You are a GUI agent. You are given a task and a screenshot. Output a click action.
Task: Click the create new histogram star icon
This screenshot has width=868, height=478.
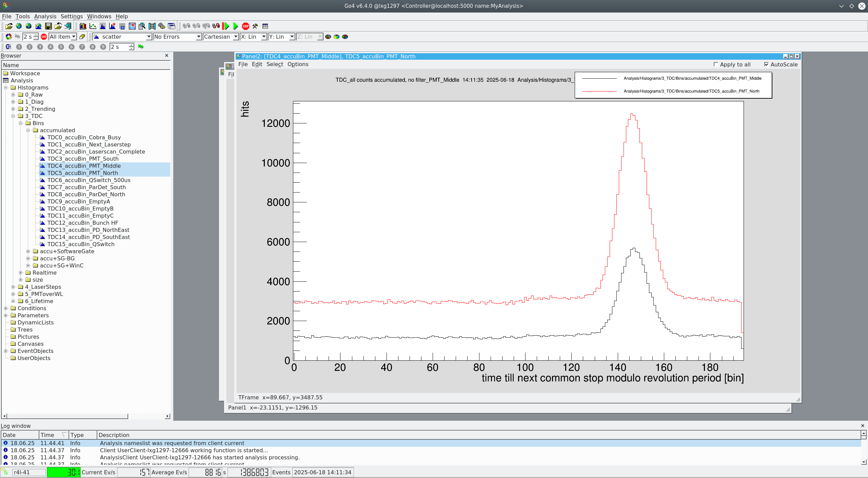(112, 26)
